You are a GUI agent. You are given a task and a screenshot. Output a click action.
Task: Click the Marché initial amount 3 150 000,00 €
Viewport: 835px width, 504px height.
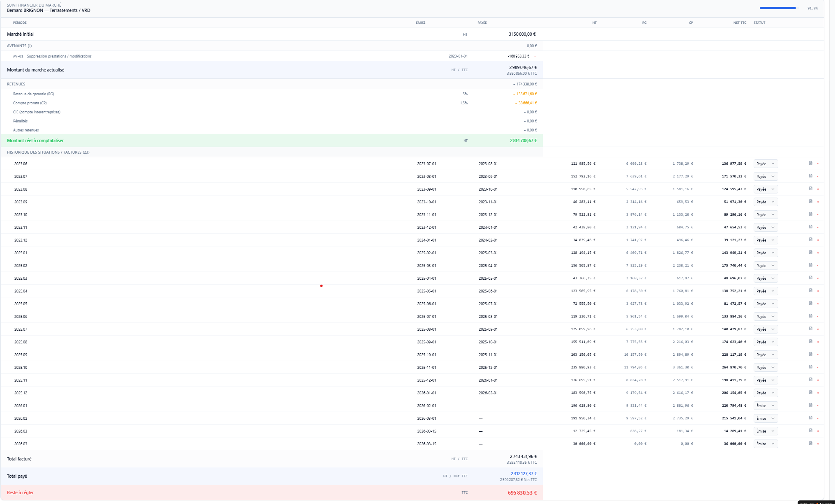522,34
